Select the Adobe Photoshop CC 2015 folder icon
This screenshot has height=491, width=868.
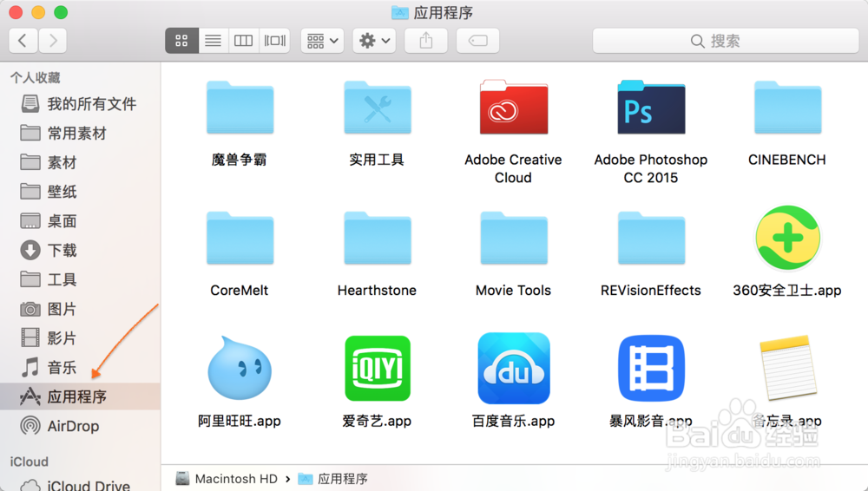[x=651, y=108]
